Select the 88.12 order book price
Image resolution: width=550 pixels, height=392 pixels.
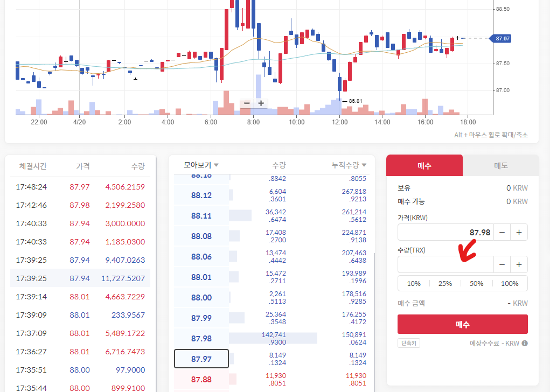click(201, 195)
